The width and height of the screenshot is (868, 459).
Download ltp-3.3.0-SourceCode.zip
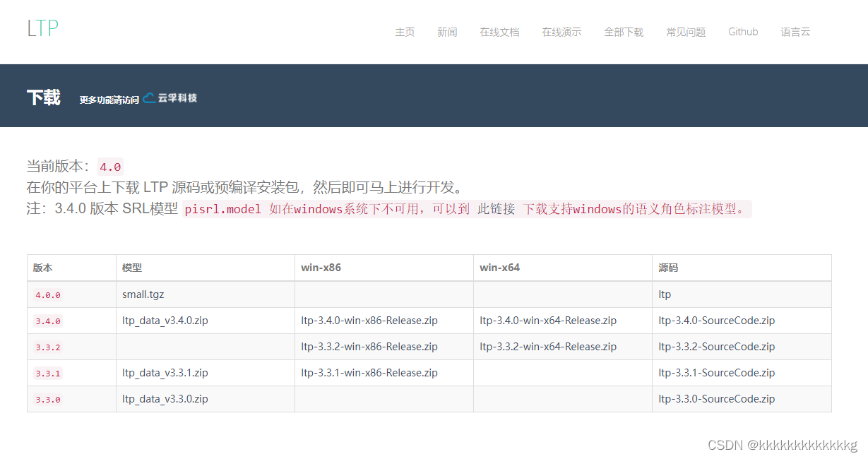click(x=717, y=399)
